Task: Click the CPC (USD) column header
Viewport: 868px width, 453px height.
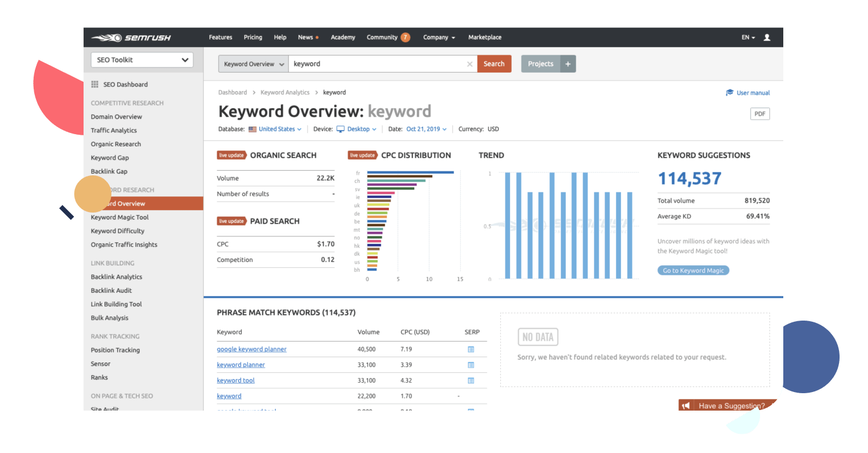Action: point(415,332)
